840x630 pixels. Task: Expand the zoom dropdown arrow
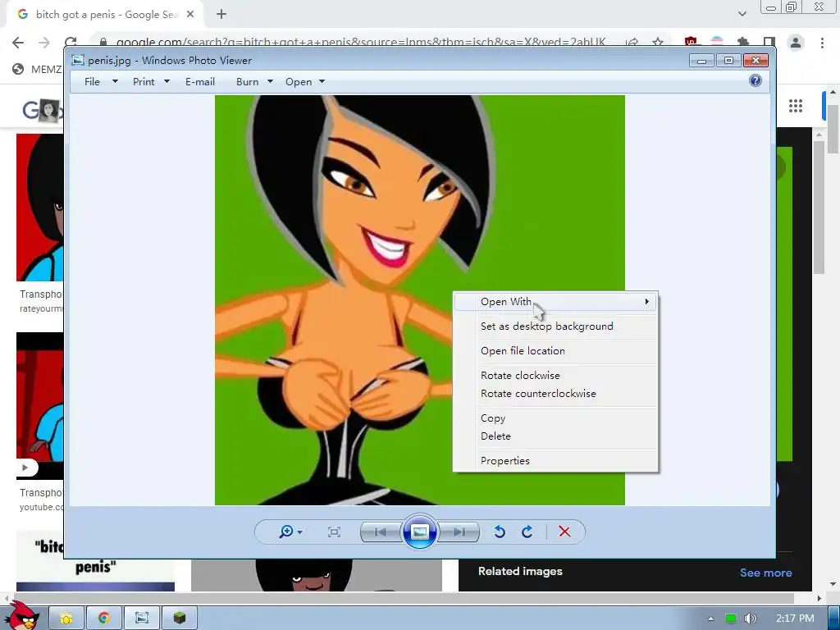coord(299,532)
